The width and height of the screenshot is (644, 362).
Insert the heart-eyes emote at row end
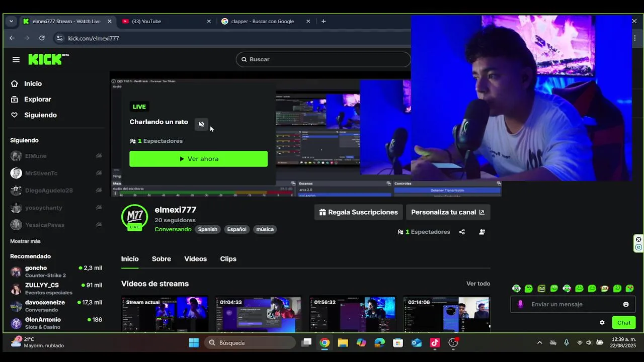click(629, 289)
